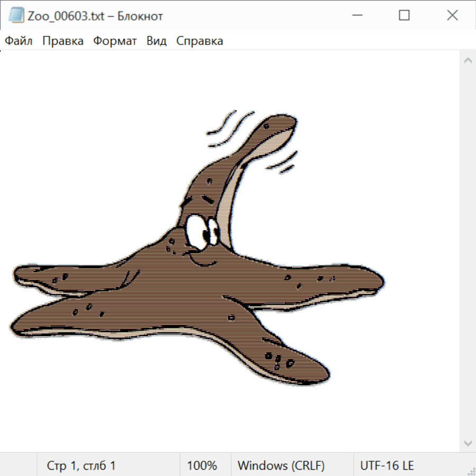Click the resize grip in window corner
This screenshot has height=476, width=476.
(x=471, y=471)
